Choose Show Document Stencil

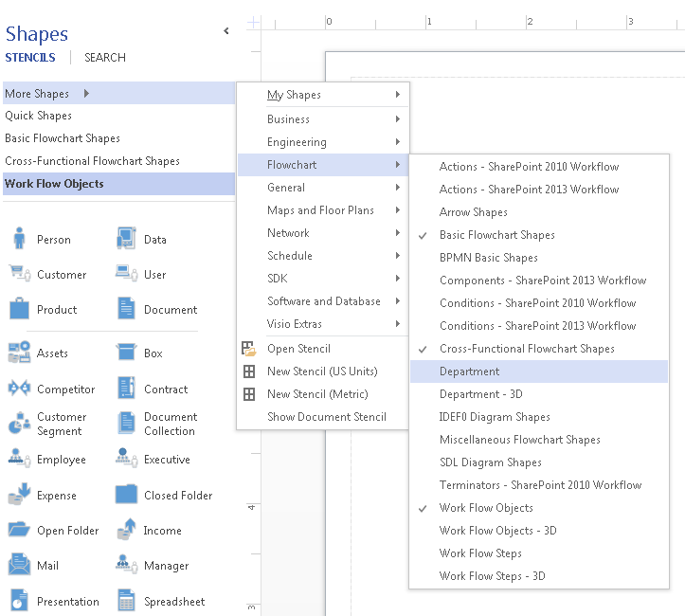(326, 417)
